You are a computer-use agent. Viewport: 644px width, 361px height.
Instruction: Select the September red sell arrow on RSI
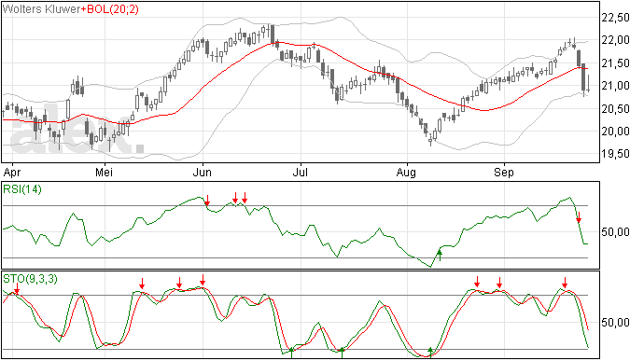(579, 217)
